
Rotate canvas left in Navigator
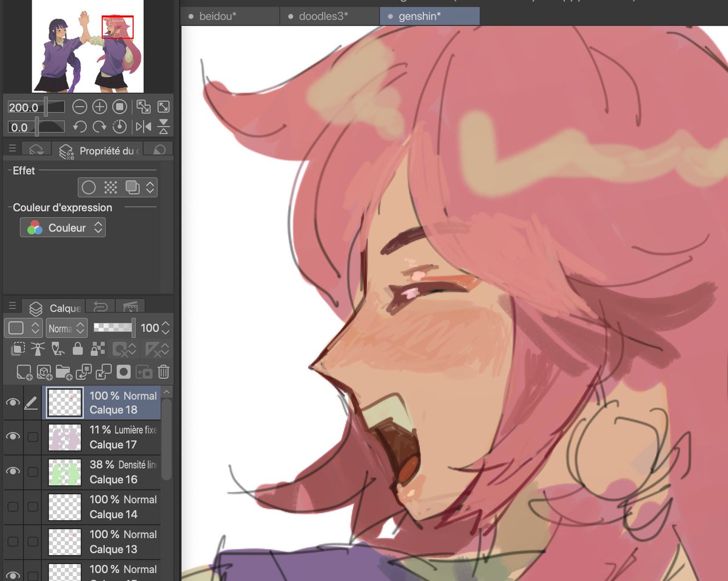click(x=79, y=127)
